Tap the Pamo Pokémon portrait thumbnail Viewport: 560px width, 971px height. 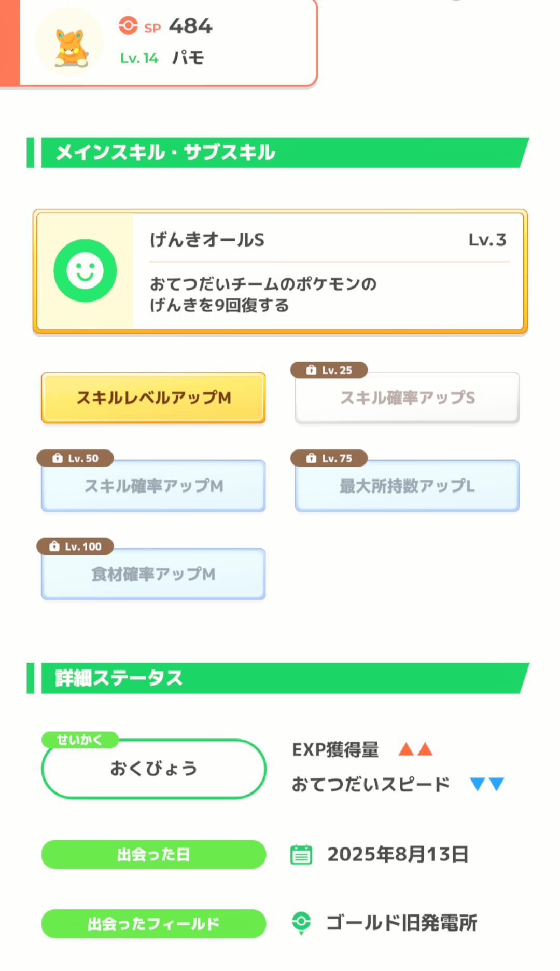pyautogui.click(x=69, y=43)
